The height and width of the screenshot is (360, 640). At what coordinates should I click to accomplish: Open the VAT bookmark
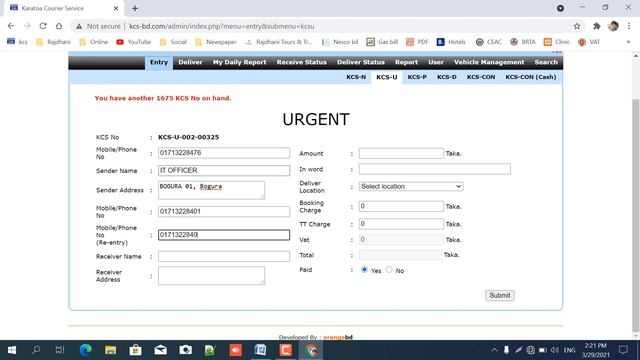click(x=589, y=42)
